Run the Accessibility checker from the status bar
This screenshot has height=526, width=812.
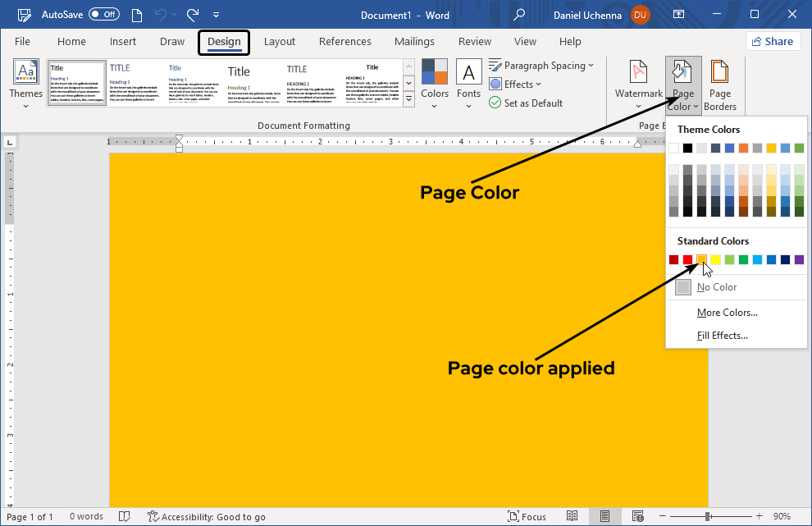tap(207, 516)
